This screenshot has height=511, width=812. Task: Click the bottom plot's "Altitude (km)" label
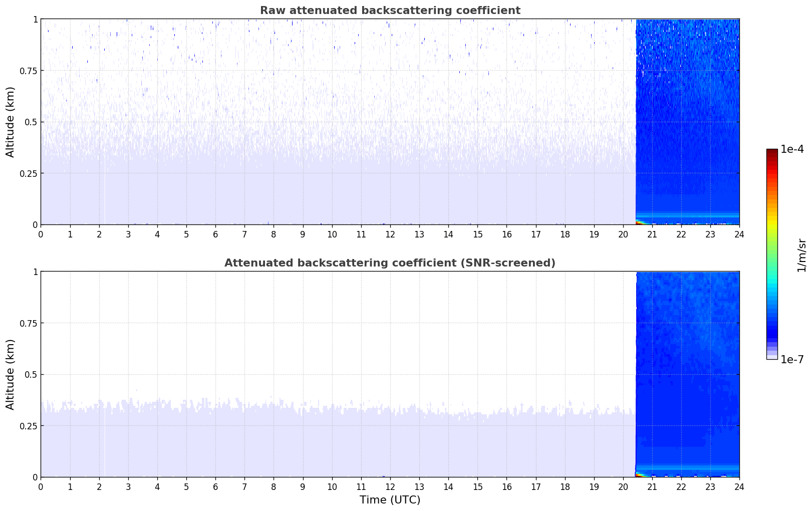pyautogui.click(x=11, y=374)
